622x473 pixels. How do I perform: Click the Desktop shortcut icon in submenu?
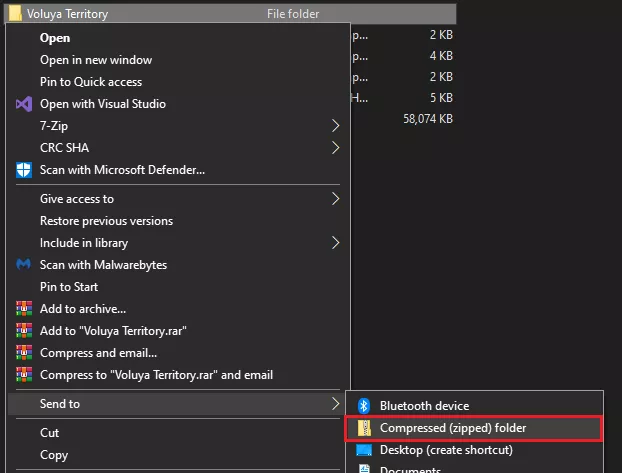click(365, 450)
